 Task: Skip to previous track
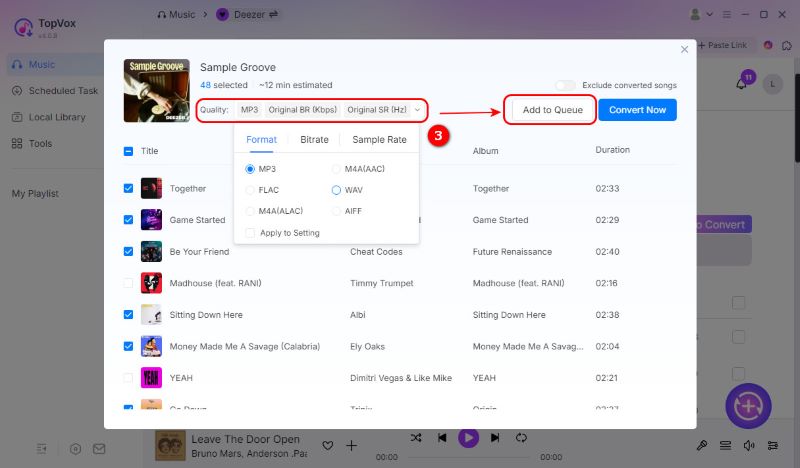pos(442,438)
